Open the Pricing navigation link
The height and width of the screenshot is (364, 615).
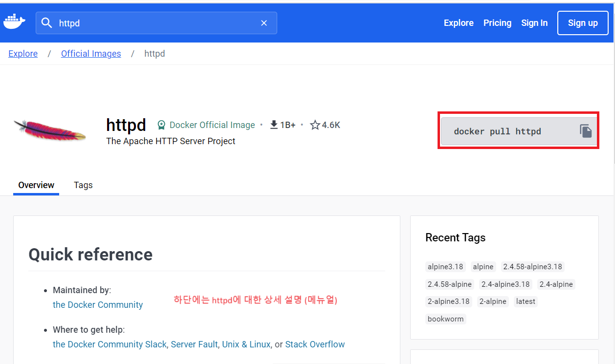(x=497, y=23)
